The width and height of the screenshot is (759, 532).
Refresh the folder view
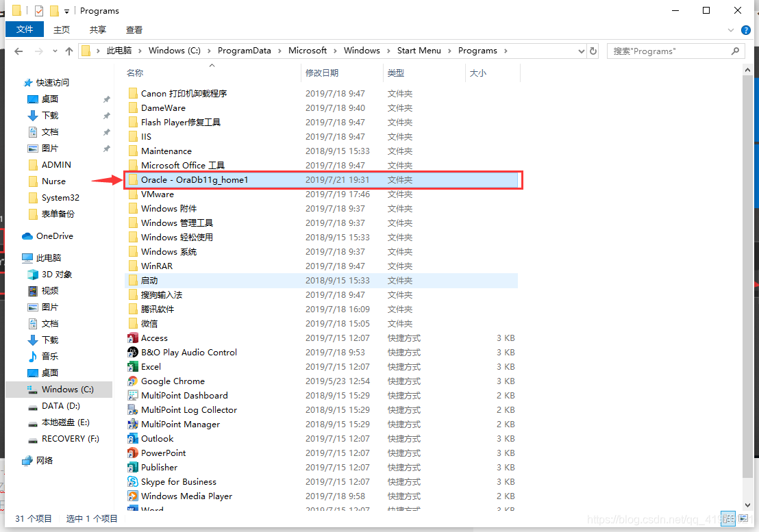[x=593, y=51]
